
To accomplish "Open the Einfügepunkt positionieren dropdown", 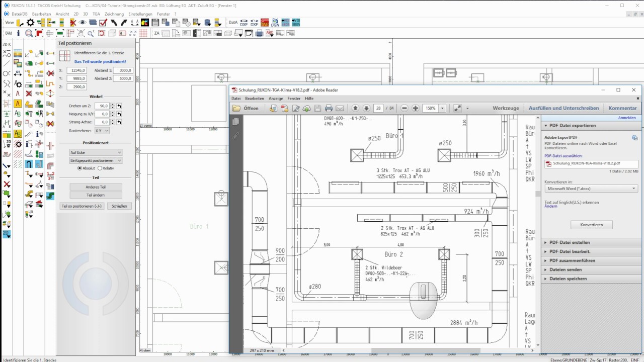I will click(x=96, y=160).
